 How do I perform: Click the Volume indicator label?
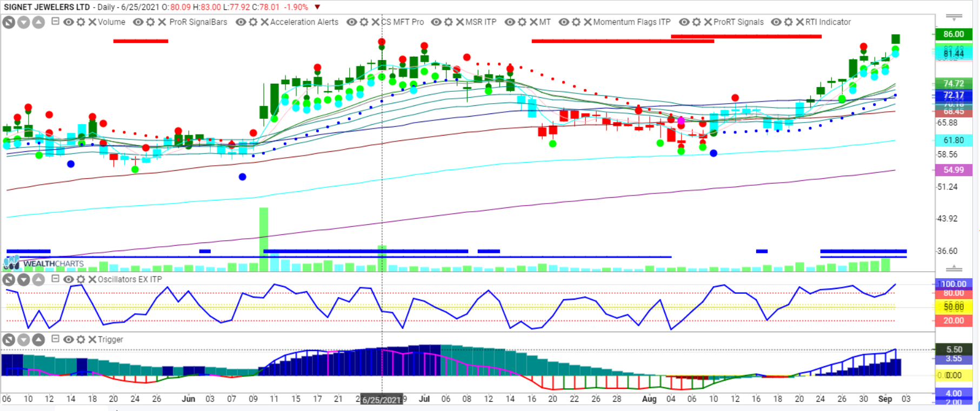pos(111,22)
